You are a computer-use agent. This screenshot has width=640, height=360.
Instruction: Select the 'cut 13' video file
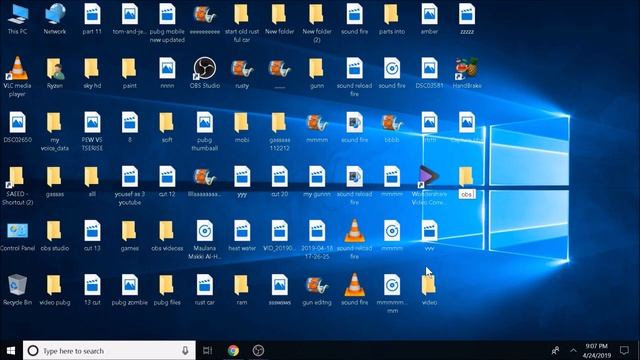[x=92, y=236]
